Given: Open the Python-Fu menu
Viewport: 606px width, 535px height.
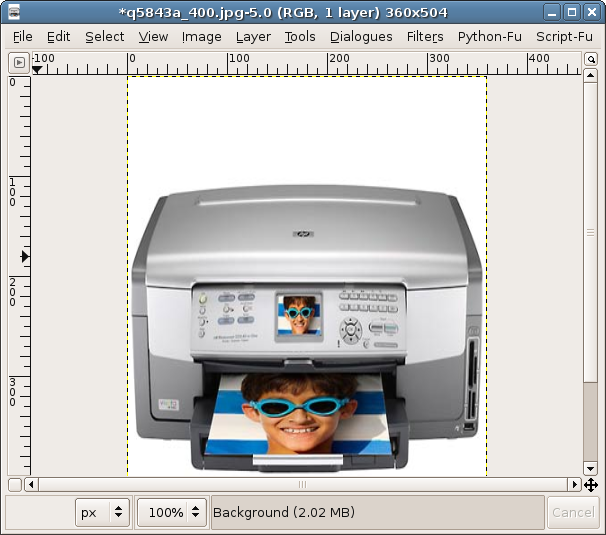Looking at the screenshot, I should [490, 37].
